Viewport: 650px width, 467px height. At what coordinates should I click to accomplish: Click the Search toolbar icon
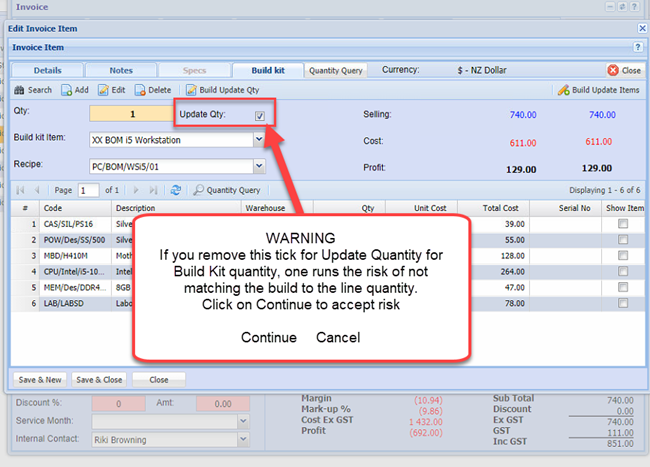pyautogui.click(x=33, y=90)
